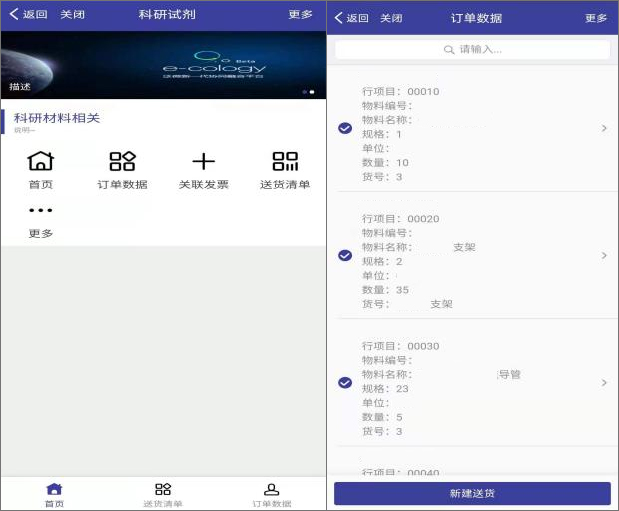This screenshot has height=511, width=619.
Task: Uncheck the row 00010 checkmark
Action: coord(345,128)
